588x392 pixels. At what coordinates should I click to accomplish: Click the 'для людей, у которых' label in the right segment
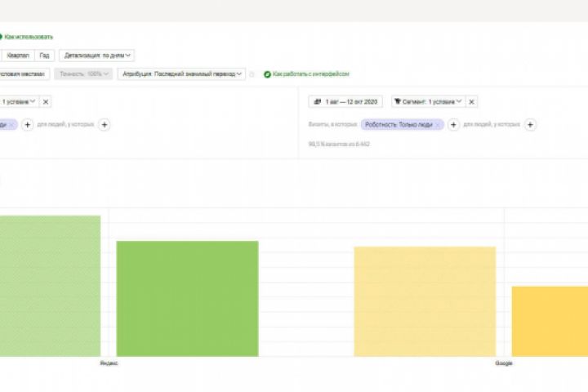(x=492, y=124)
